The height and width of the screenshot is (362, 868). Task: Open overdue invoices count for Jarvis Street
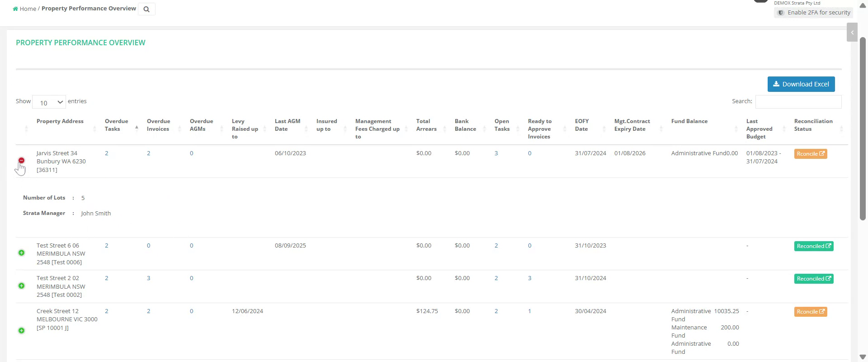pyautogui.click(x=148, y=153)
